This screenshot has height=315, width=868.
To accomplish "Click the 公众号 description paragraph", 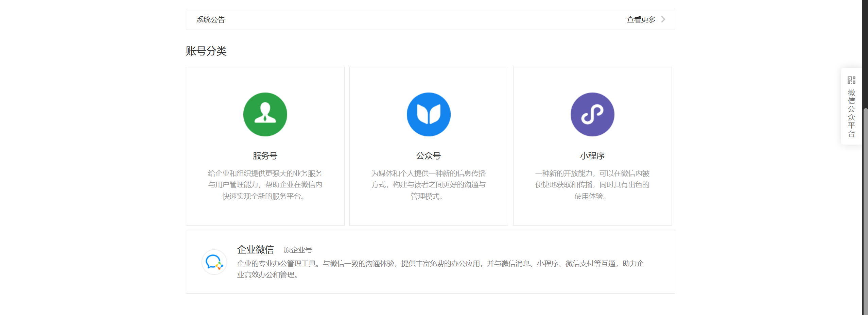I will point(429,185).
